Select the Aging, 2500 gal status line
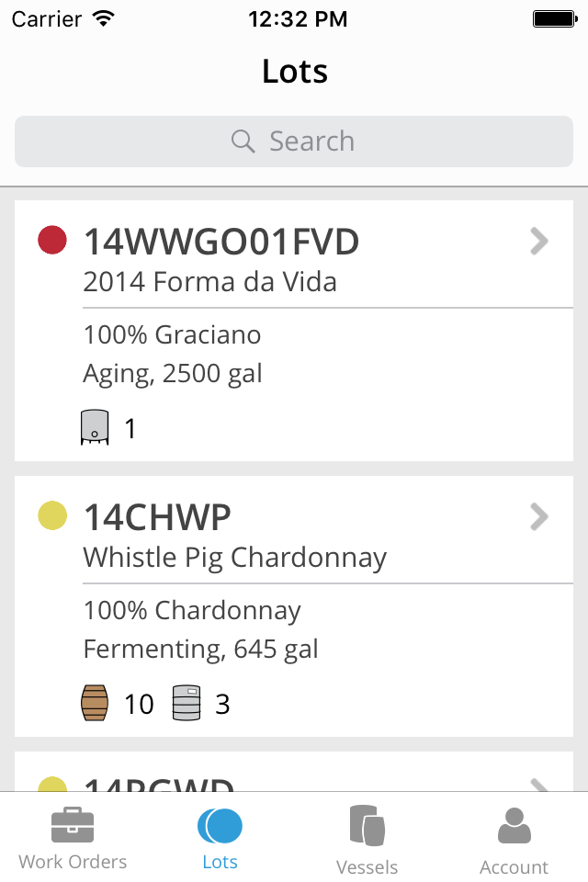This screenshot has height=882, width=588. pyautogui.click(x=173, y=374)
